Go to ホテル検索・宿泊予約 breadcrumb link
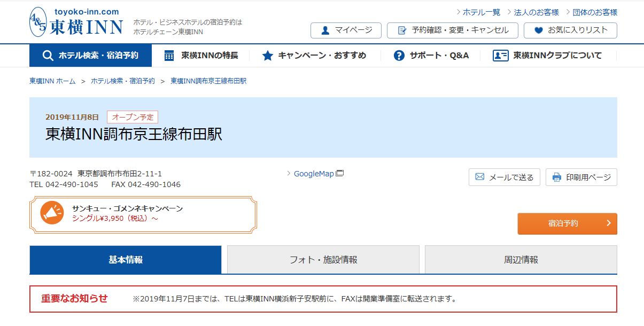The image size is (644, 326). (123, 81)
